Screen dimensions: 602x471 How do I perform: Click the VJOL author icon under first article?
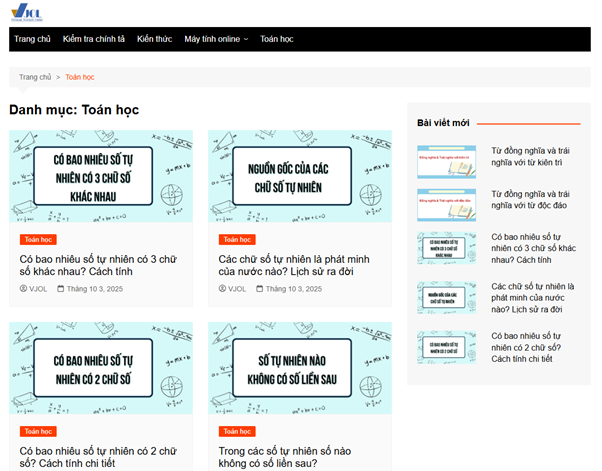(24, 289)
